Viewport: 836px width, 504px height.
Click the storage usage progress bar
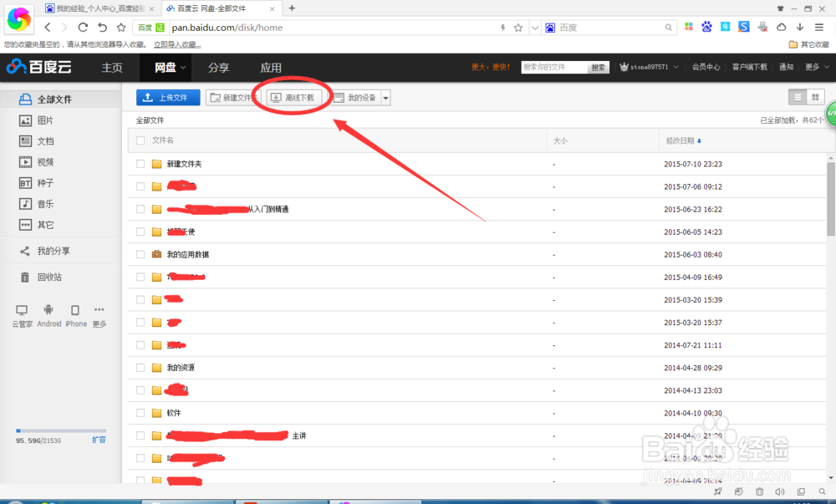(x=61, y=430)
